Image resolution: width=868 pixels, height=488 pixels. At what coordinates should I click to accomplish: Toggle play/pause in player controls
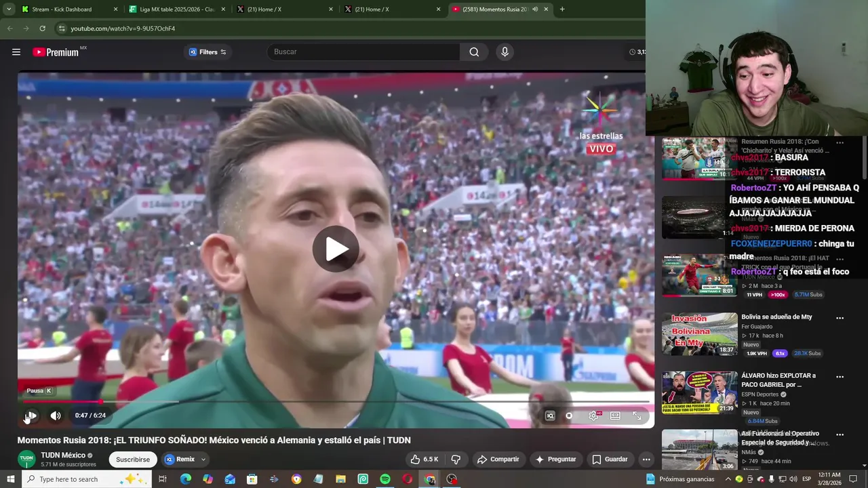[x=31, y=415]
